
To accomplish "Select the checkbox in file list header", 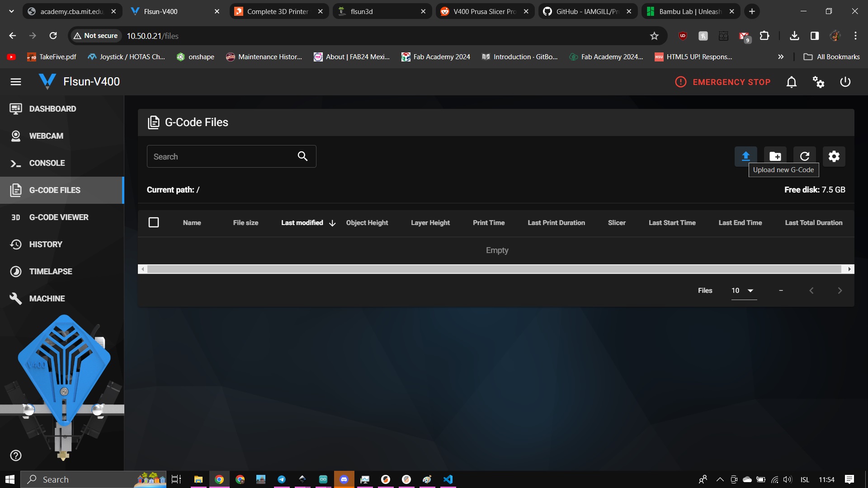I will pos(154,222).
